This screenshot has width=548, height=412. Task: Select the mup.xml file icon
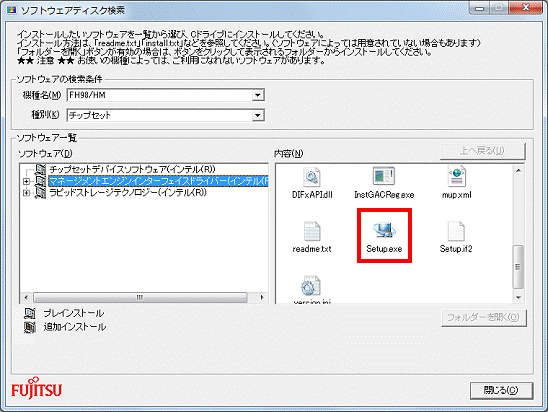[456, 176]
